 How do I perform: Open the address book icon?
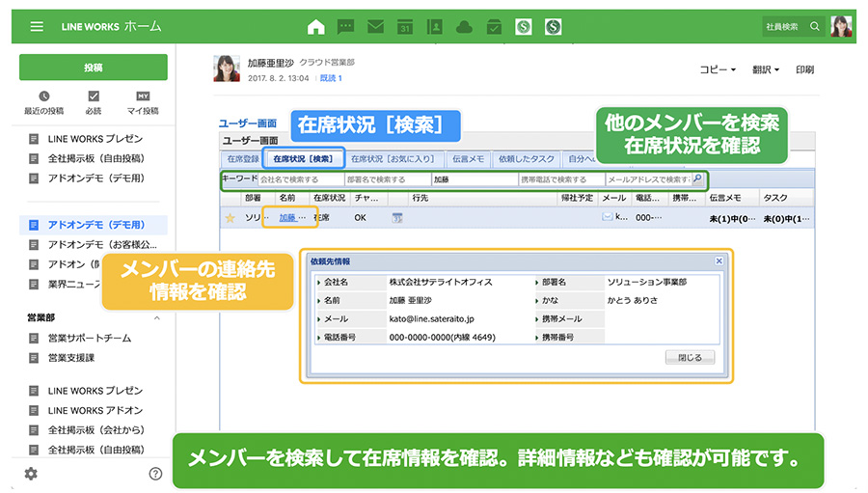pyautogui.click(x=435, y=27)
